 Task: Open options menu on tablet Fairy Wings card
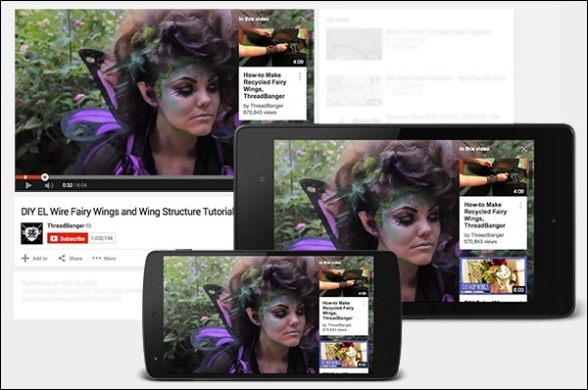click(520, 206)
